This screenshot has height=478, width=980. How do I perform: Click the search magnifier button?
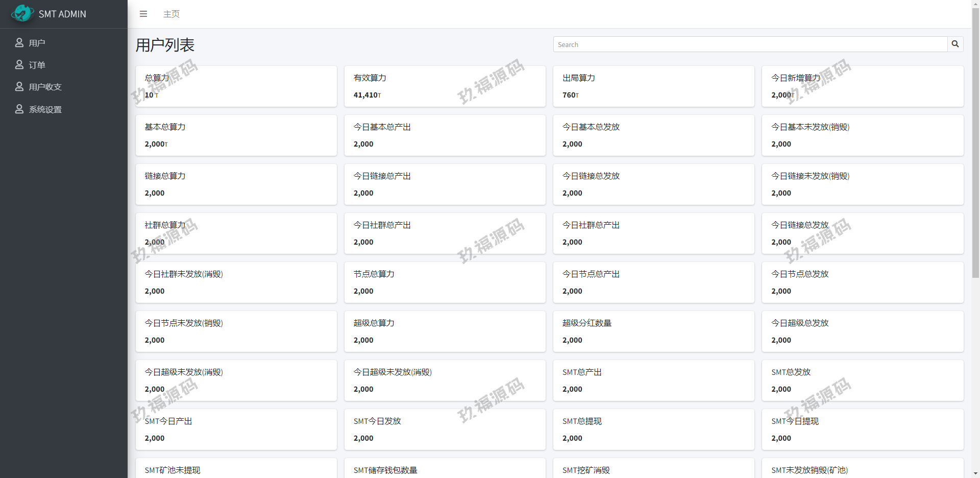(x=955, y=44)
